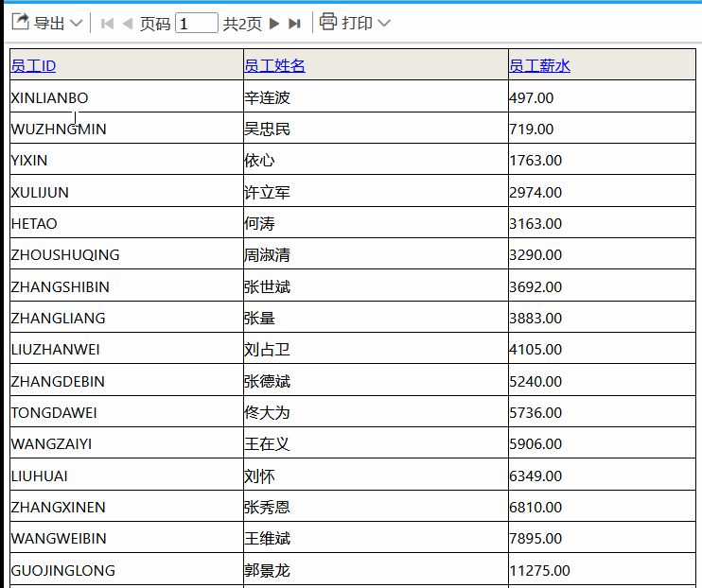The width and height of the screenshot is (702, 588).
Task: Go to next page arrow
Action: (x=274, y=24)
